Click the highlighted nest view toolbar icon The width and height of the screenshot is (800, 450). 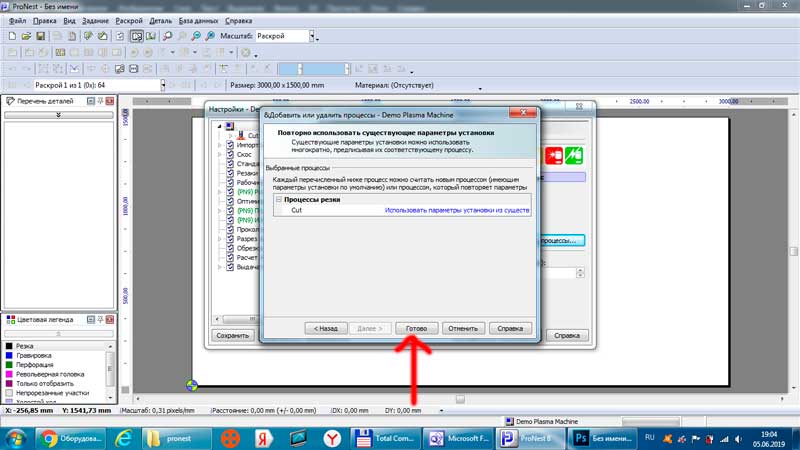137,36
